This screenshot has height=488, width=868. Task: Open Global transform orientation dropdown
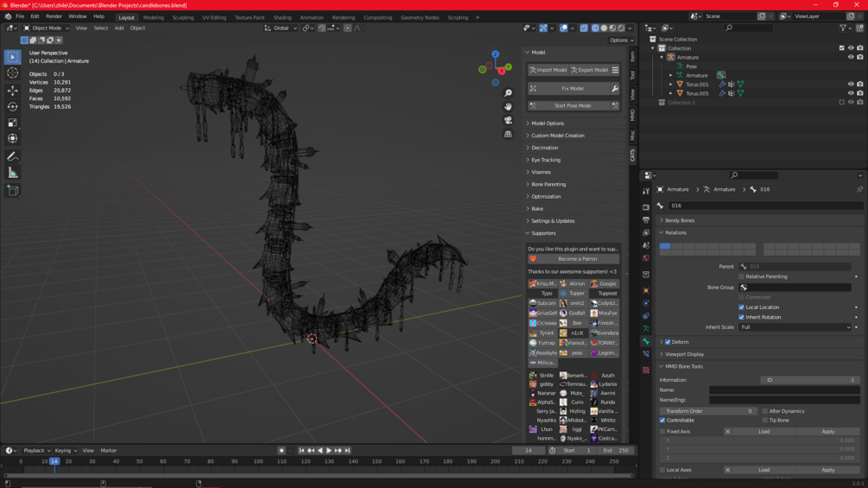[x=281, y=28]
